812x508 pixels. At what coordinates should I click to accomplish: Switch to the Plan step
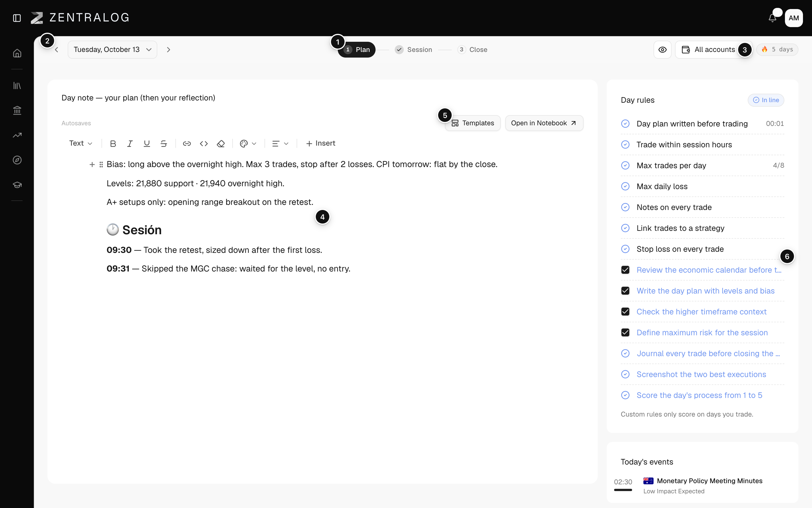point(357,50)
